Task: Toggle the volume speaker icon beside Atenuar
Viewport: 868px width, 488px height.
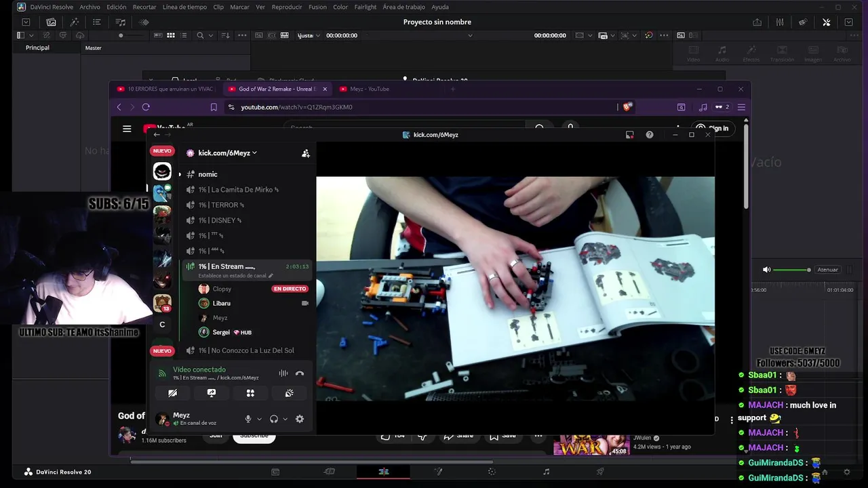Action: 766,270
